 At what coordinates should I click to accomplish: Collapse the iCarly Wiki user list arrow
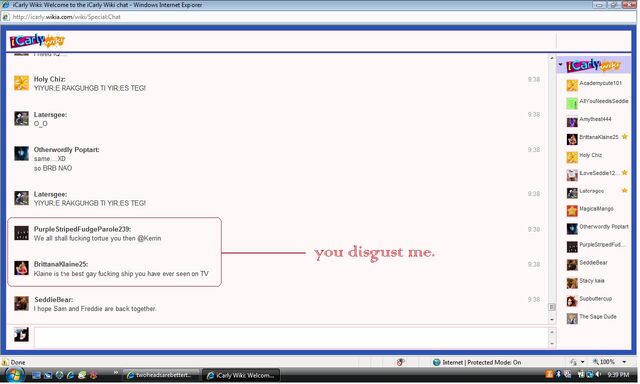click(560, 64)
